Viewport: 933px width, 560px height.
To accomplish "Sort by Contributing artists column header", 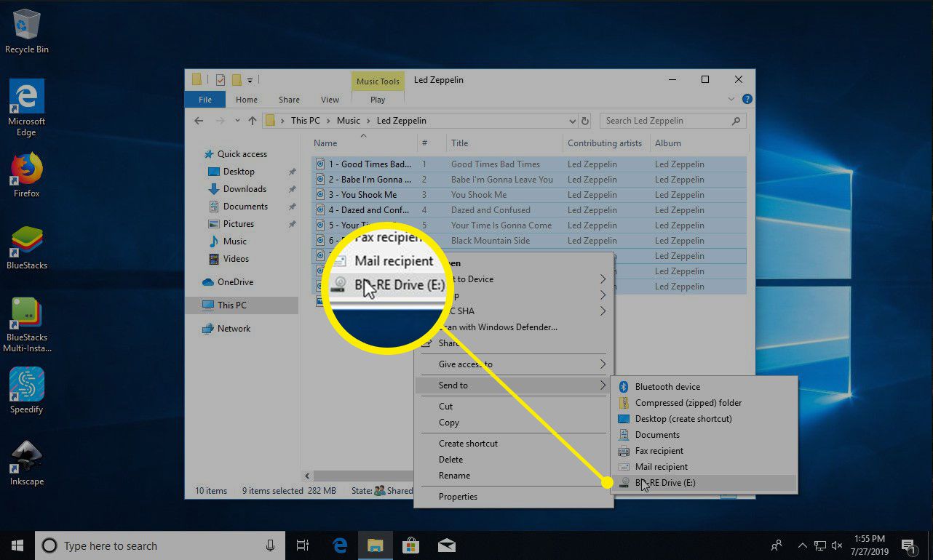I will click(606, 143).
